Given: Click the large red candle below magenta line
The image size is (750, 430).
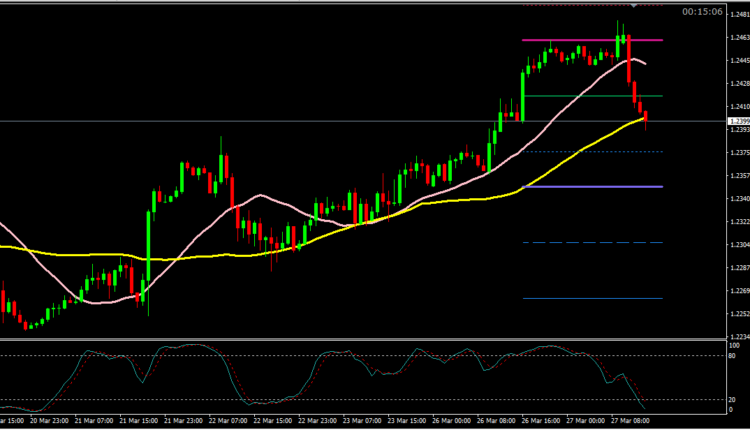Looking at the screenshot, I should pyautogui.click(x=629, y=58).
